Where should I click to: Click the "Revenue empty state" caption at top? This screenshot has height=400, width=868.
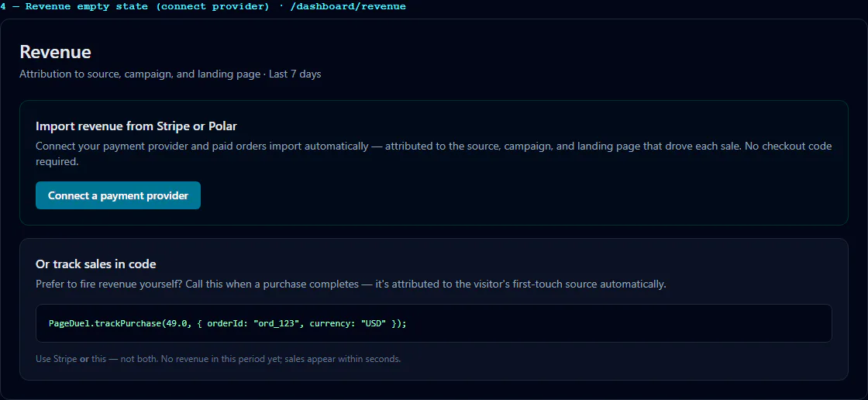click(x=203, y=7)
